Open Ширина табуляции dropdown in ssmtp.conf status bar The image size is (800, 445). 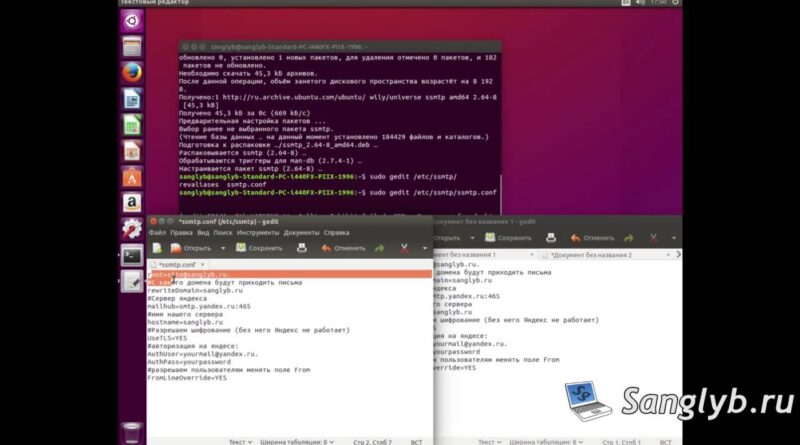pos(297,442)
